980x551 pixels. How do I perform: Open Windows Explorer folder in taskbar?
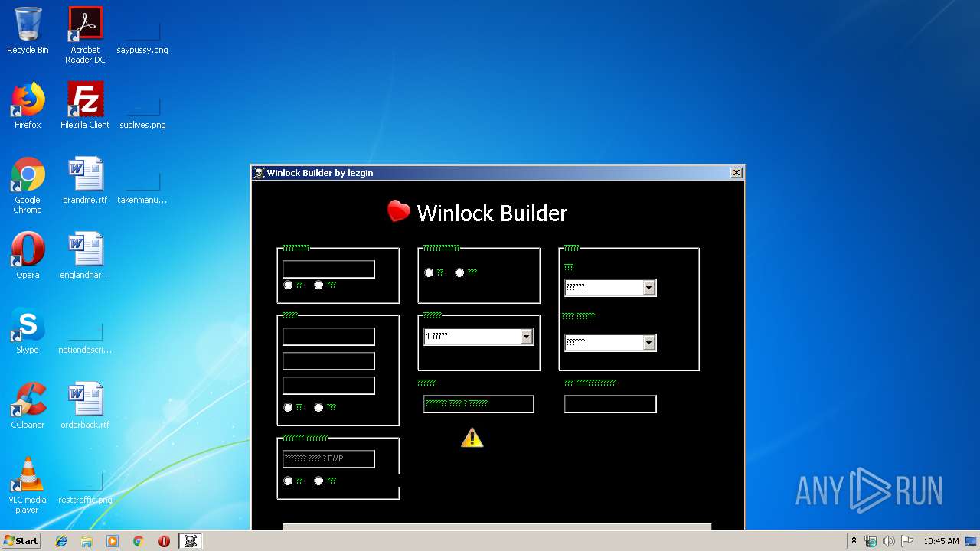click(x=87, y=541)
